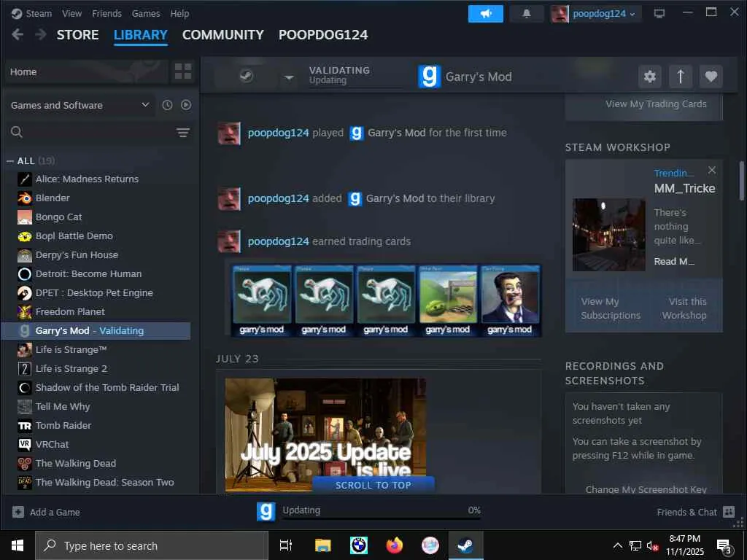
Task: Click Change My Screenshot Key
Action: pyautogui.click(x=646, y=489)
